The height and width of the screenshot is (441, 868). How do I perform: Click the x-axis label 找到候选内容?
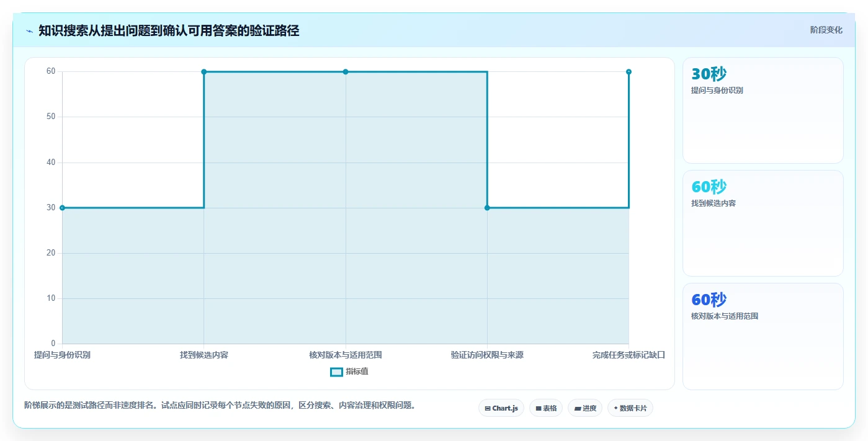(x=204, y=355)
